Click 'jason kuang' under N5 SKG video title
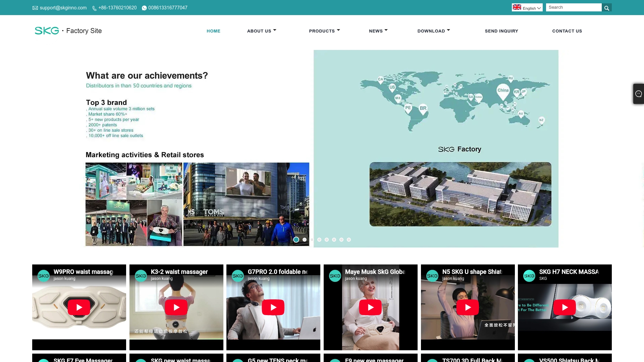This screenshot has width=644, height=362. point(453,279)
